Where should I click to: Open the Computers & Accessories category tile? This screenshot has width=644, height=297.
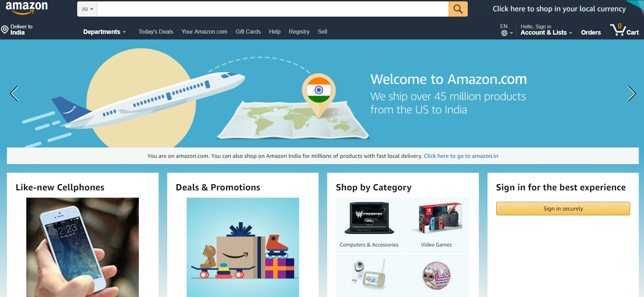(x=369, y=225)
